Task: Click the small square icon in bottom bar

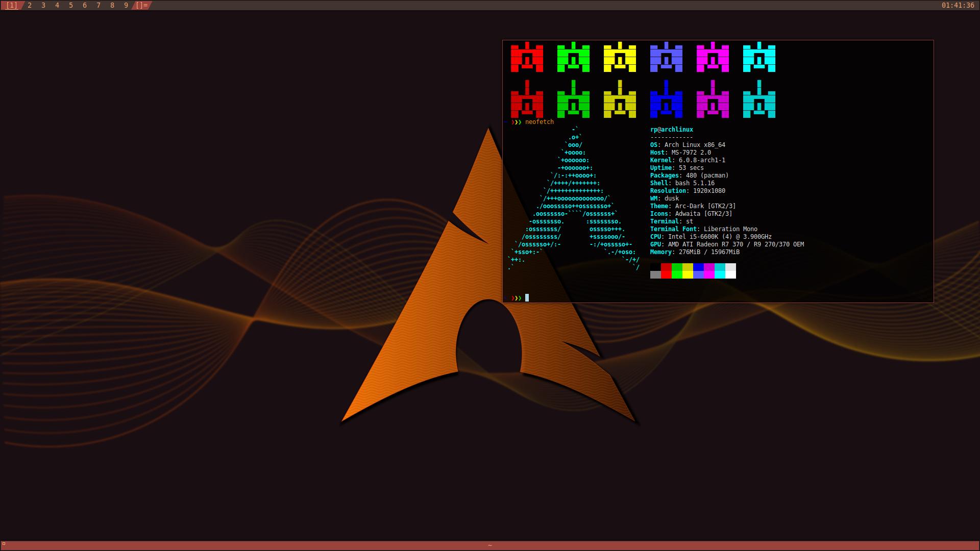Action: [4, 544]
